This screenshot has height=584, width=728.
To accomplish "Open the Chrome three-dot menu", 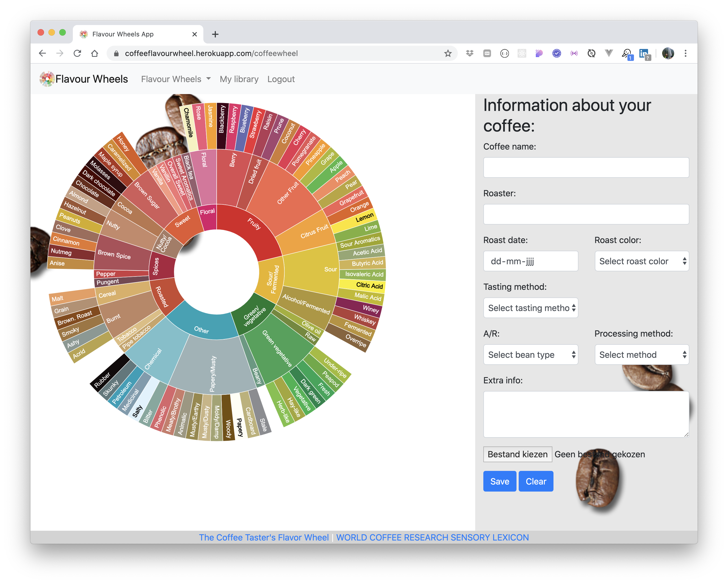I will [x=685, y=53].
